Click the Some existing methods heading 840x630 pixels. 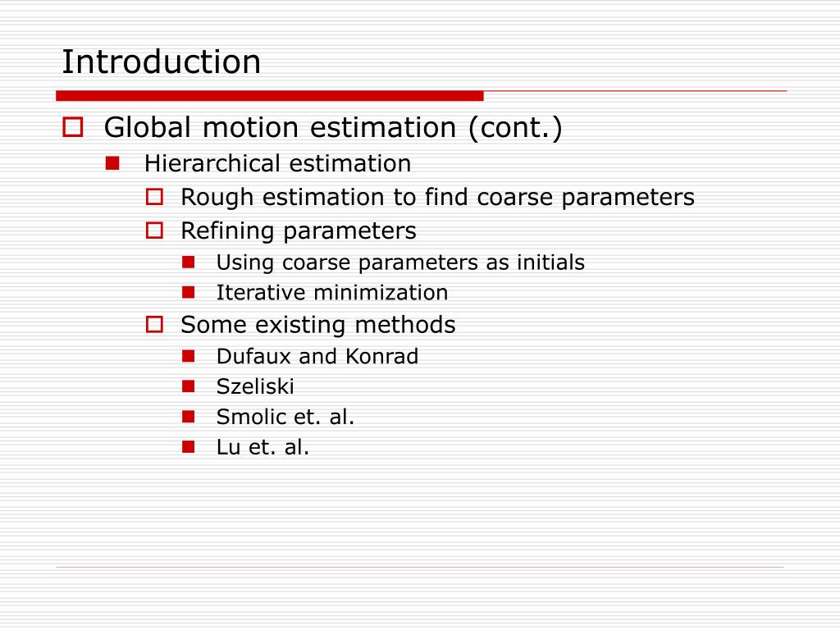click(318, 325)
